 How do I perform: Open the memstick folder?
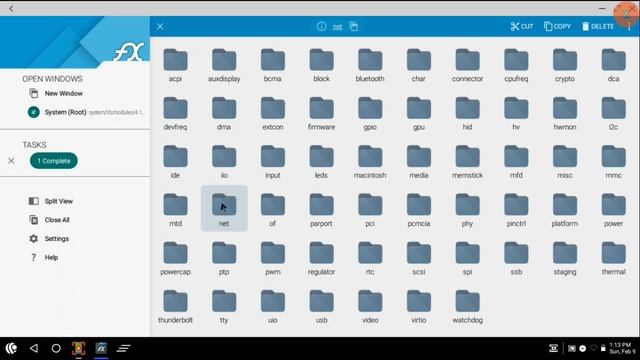(x=467, y=162)
